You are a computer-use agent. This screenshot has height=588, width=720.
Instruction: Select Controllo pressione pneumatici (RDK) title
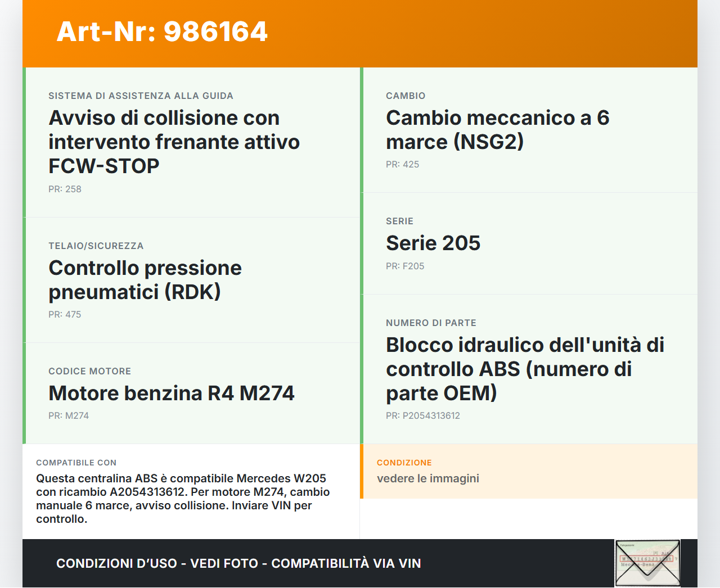click(x=145, y=279)
